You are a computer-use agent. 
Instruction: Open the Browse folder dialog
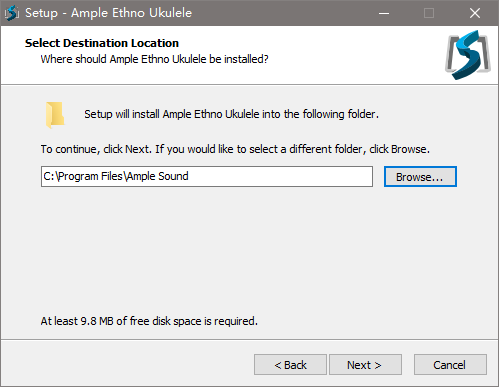tap(420, 177)
